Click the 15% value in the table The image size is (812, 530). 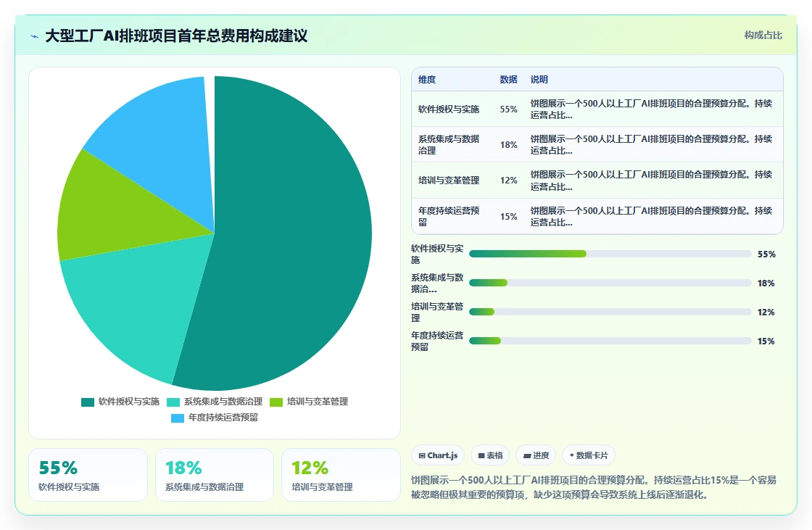tap(508, 217)
